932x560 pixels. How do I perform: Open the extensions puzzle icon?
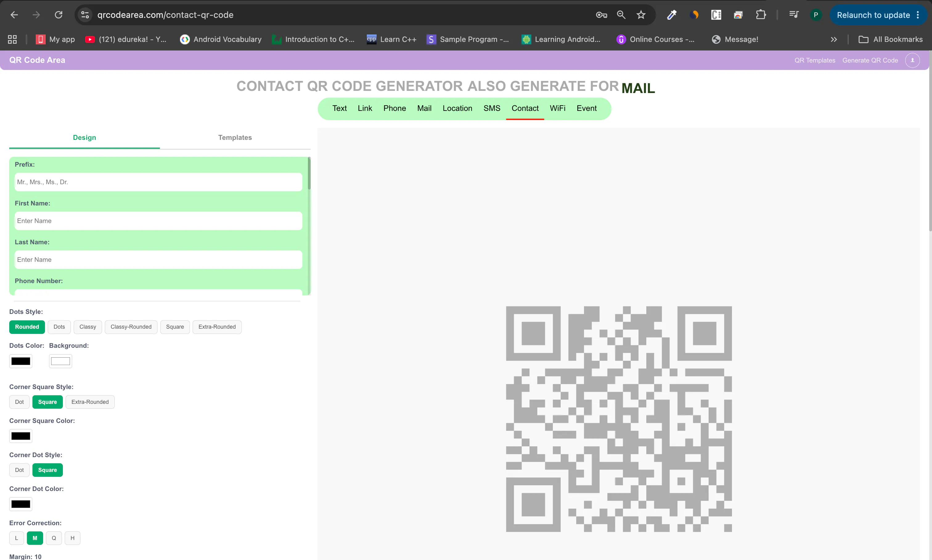pyautogui.click(x=761, y=15)
